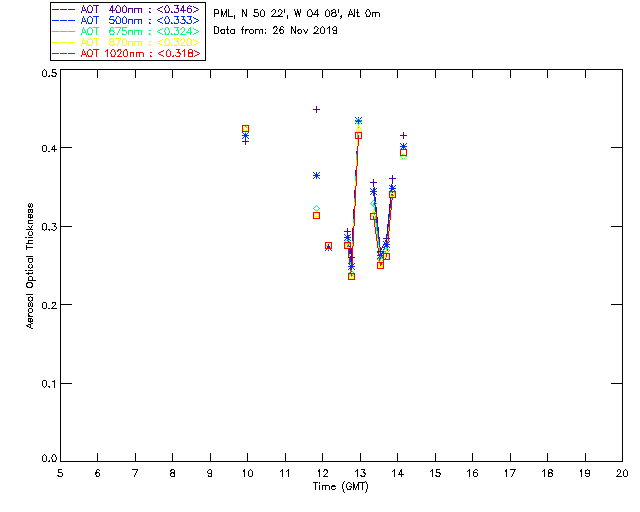This screenshot has width=640, height=512.
Task: Click the lowest red square marker near 0.235
Action: [351, 276]
